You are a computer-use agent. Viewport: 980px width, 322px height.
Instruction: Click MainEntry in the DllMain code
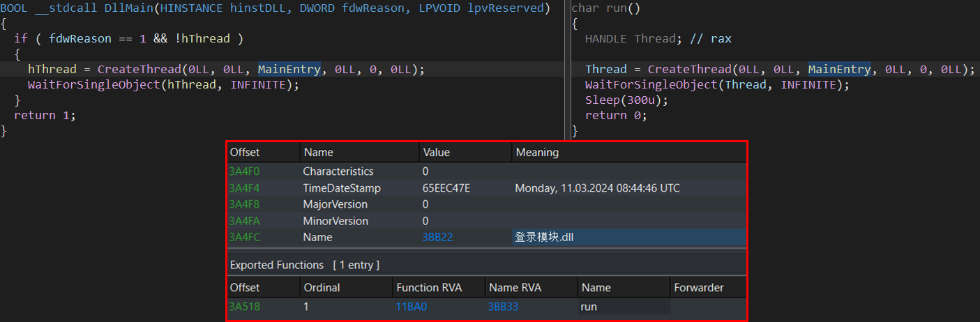[x=289, y=69]
